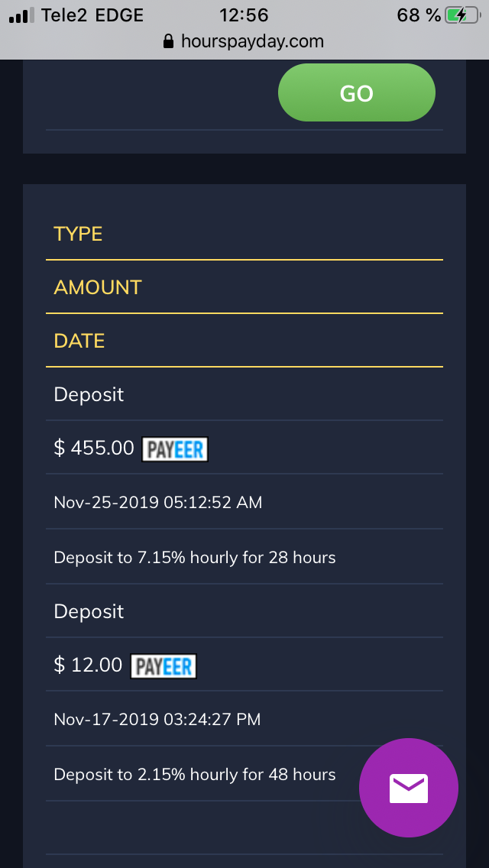Tap the cellular signal bars icon
This screenshot has height=868, width=489.
pos(21,15)
